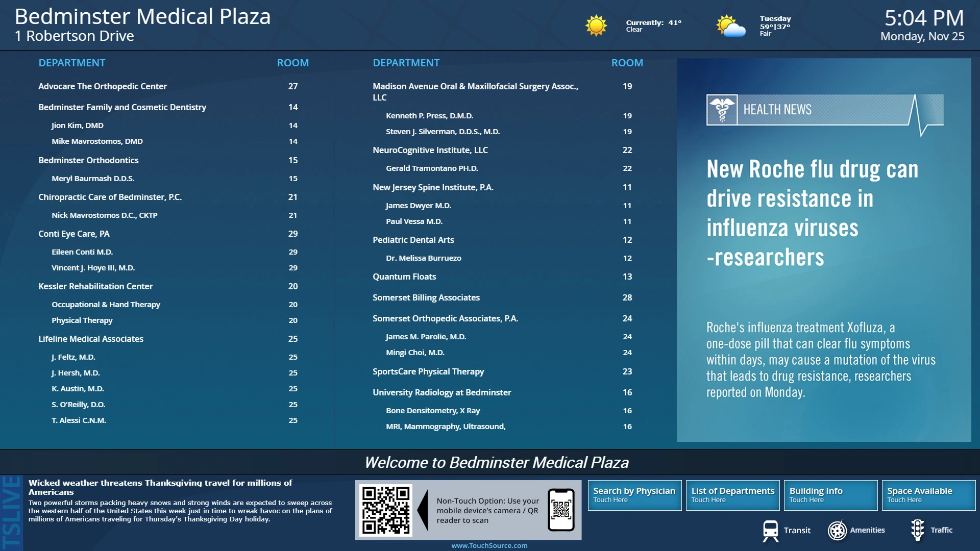Open the www.TouchSource.com link
This screenshot has width=980, height=551.
tap(489, 545)
